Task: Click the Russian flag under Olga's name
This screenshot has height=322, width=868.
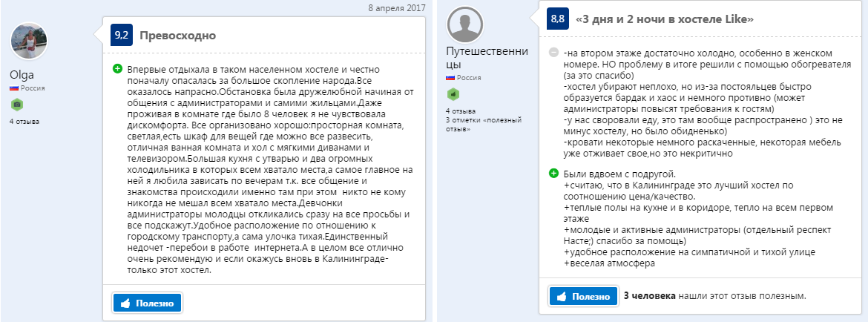Action: (x=13, y=88)
